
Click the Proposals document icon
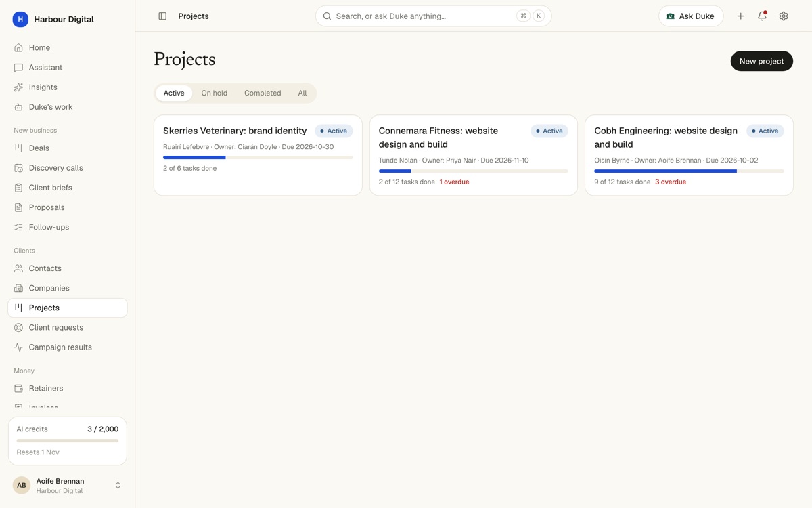[x=18, y=207]
